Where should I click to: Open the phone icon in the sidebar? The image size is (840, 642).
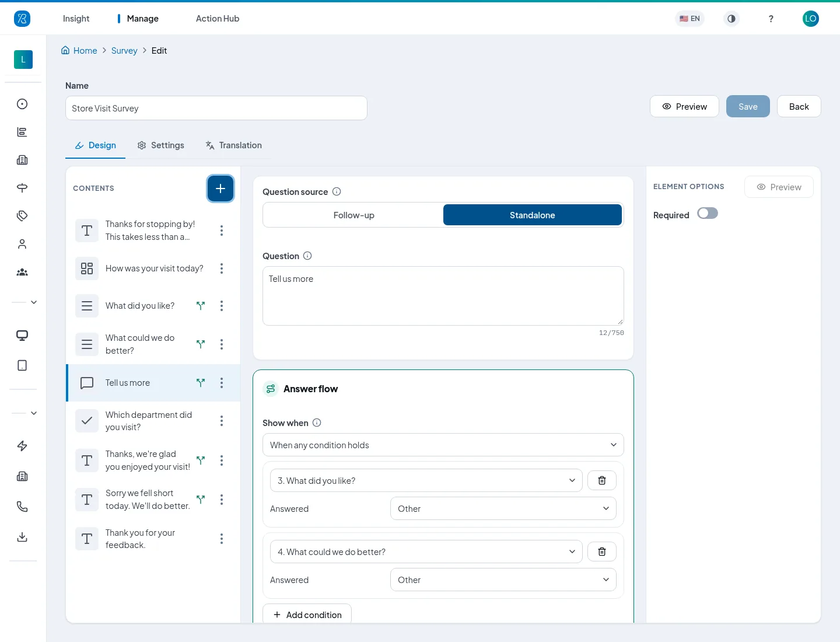[22, 507]
